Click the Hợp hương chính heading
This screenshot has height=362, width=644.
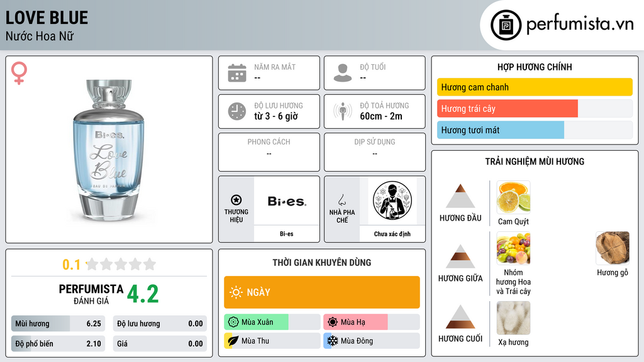click(x=535, y=67)
